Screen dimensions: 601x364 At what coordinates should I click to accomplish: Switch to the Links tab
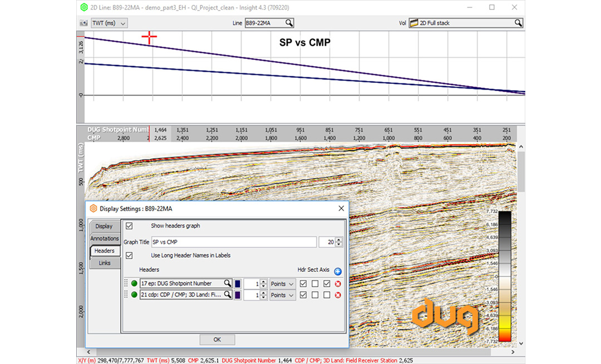105,263
